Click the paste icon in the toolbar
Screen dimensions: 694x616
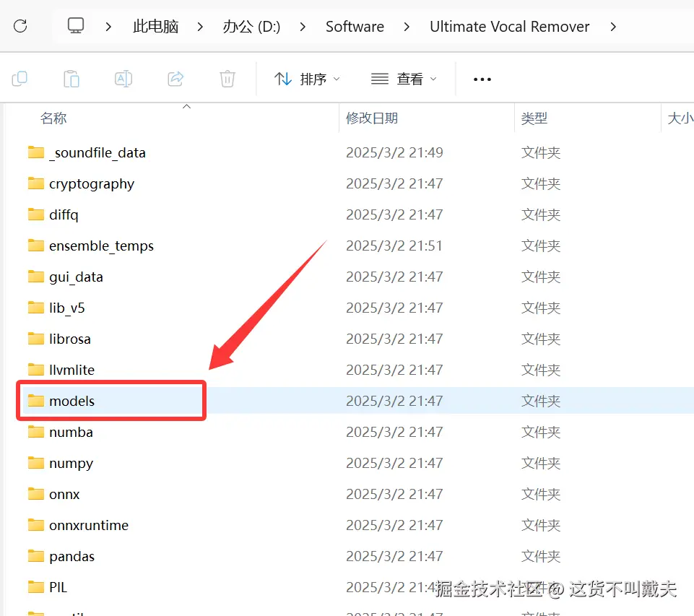tap(71, 79)
